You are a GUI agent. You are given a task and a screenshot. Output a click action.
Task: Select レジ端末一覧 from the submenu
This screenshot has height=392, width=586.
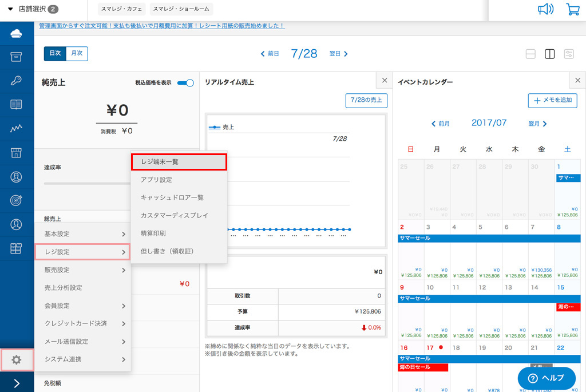click(x=179, y=162)
